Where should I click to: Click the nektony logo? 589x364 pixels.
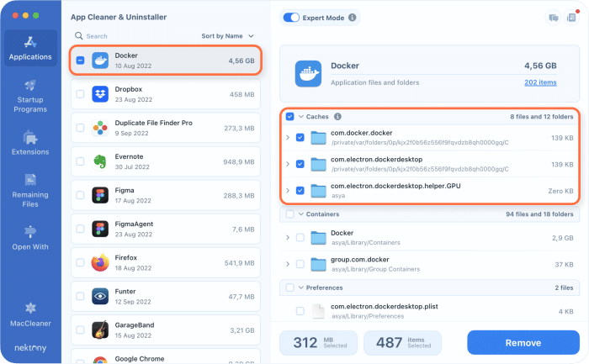[30, 348]
